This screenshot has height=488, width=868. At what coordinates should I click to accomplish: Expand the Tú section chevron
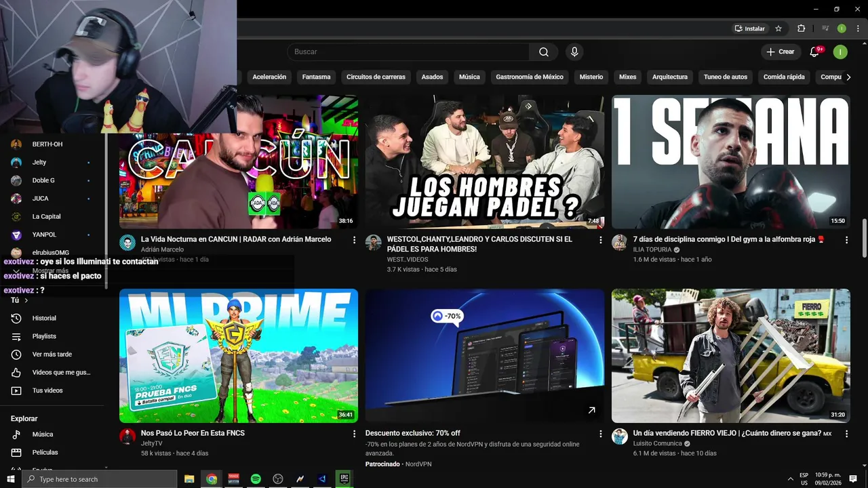tap(26, 300)
